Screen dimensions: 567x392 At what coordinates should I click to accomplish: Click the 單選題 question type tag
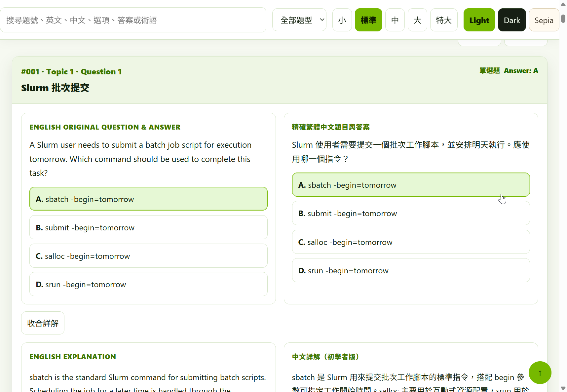pyautogui.click(x=490, y=71)
